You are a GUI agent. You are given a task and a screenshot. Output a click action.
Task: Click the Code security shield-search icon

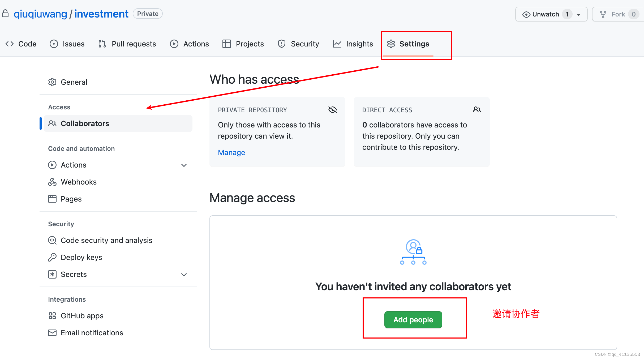52,240
